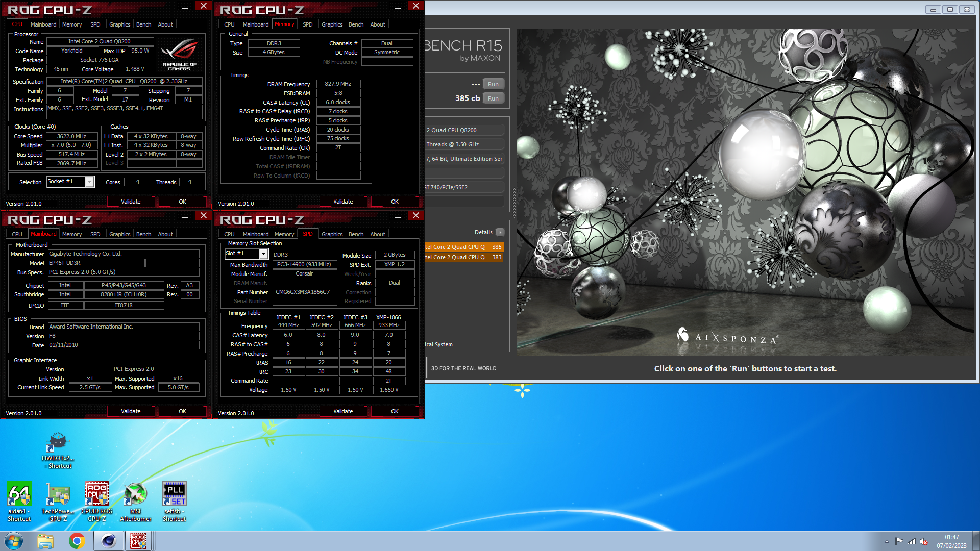Click Validate in the CPU-tab window

(x=131, y=202)
